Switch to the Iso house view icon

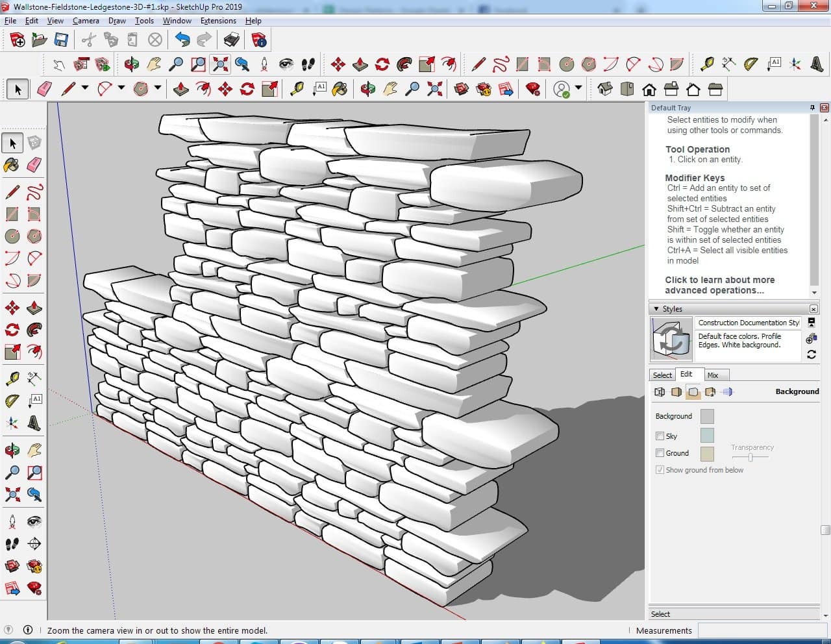coord(604,89)
